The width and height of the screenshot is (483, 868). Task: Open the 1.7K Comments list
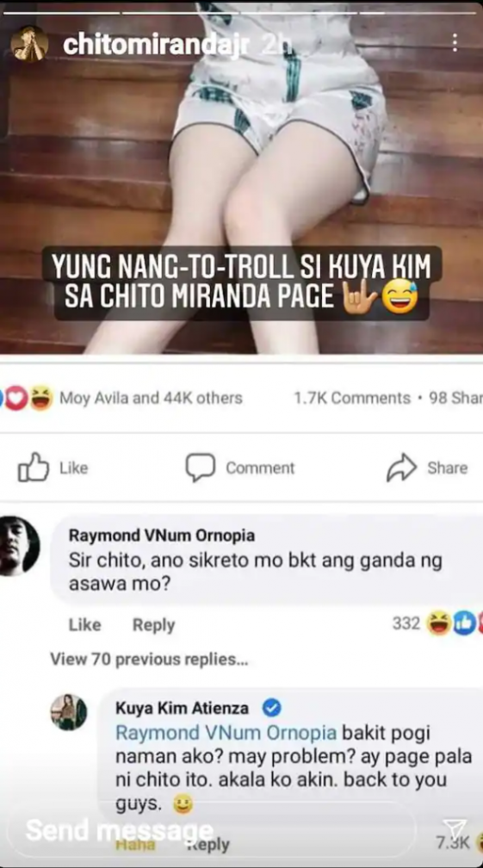[352, 398]
